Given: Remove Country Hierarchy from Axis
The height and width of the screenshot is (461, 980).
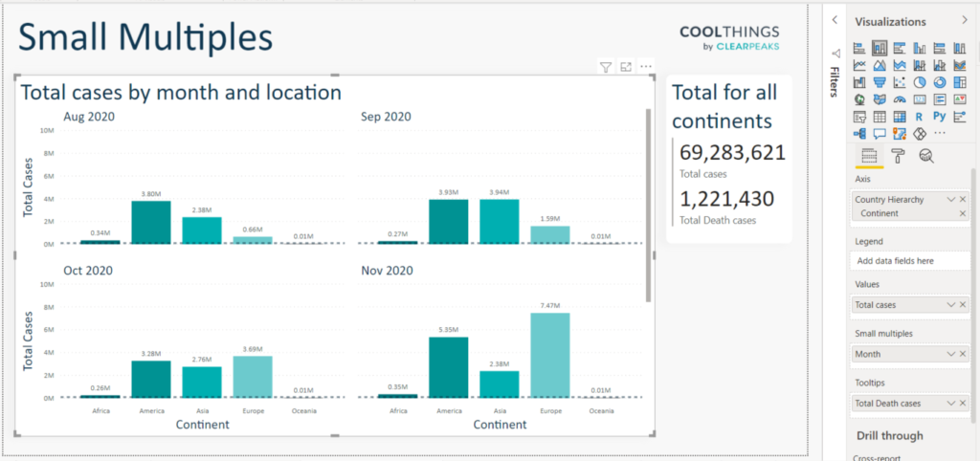Looking at the screenshot, I should (963, 199).
